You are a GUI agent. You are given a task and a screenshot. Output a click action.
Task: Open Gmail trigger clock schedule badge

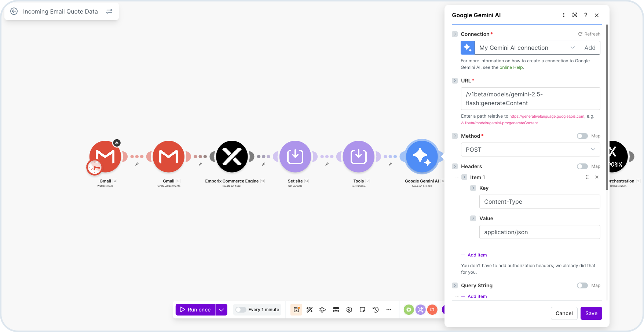tap(95, 168)
